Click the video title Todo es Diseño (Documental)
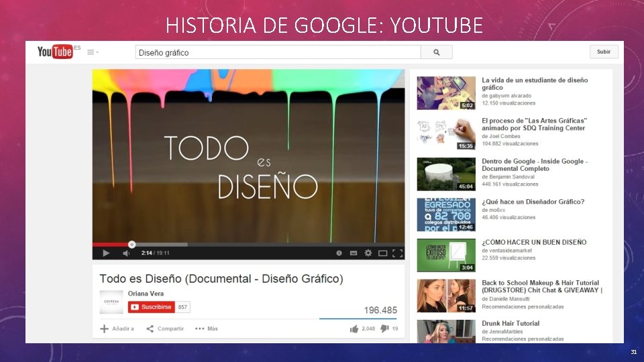 click(221, 279)
